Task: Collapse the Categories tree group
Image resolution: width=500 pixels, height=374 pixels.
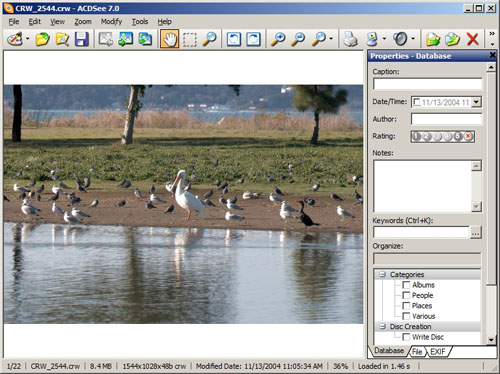Action: [x=383, y=274]
